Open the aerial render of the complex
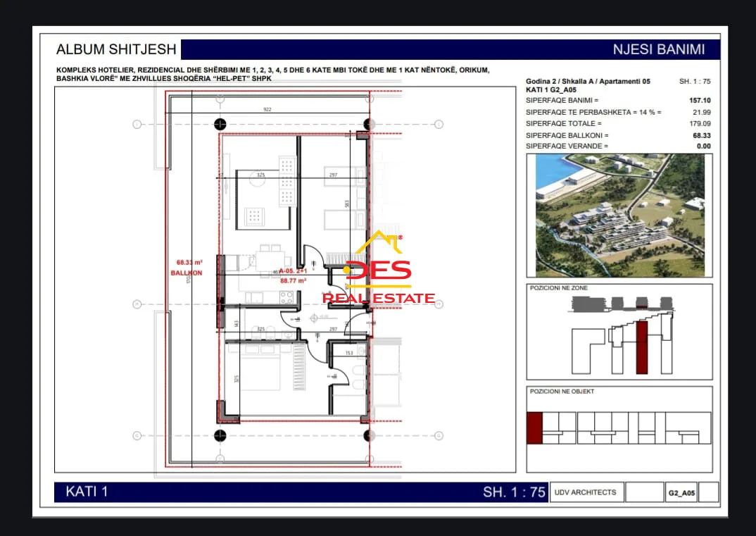Image resolution: width=756 pixels, height=536 pixels. 619,215
